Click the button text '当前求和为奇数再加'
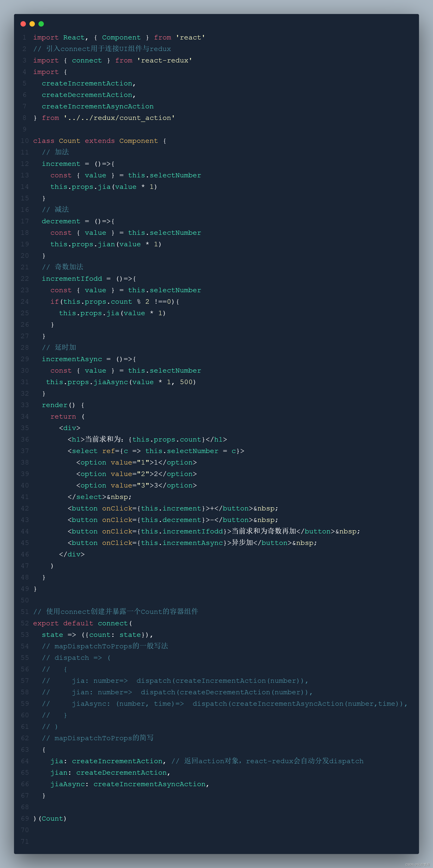The image size is (433, 868). click(x=264, y=531)
